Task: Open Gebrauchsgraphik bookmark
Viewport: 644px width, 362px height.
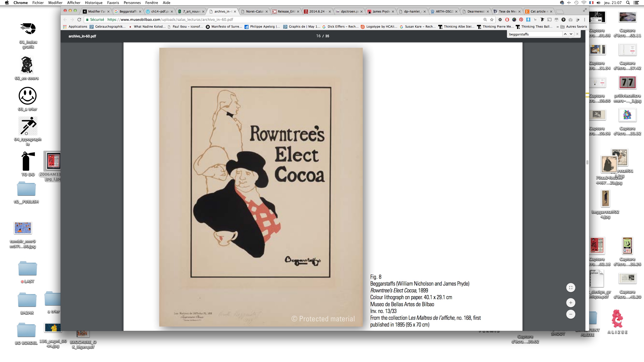Action: tap(108, 27)
